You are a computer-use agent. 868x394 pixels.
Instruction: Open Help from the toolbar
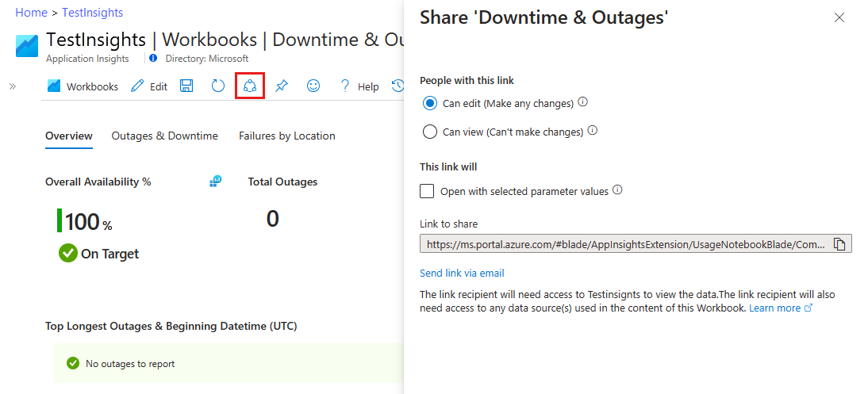[359, 86]
